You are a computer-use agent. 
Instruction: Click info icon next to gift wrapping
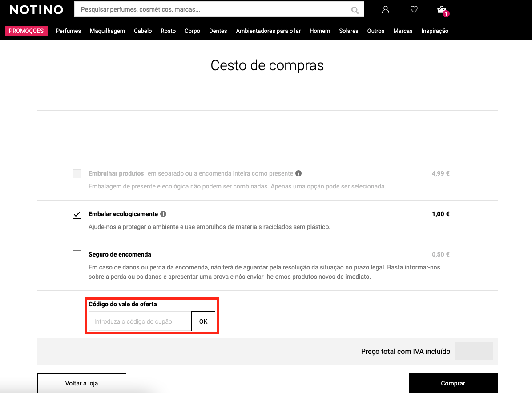click(x=298, y=173)
